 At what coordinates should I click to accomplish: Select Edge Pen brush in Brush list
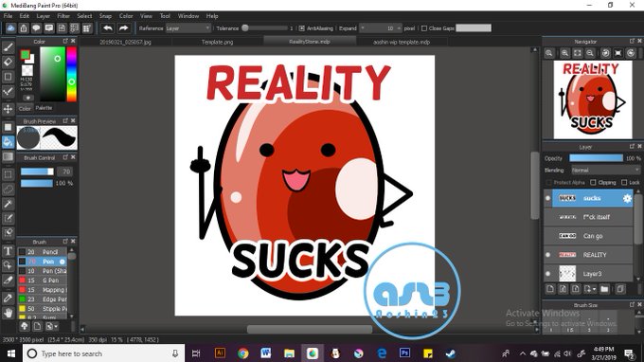click(x=42, y=299)
